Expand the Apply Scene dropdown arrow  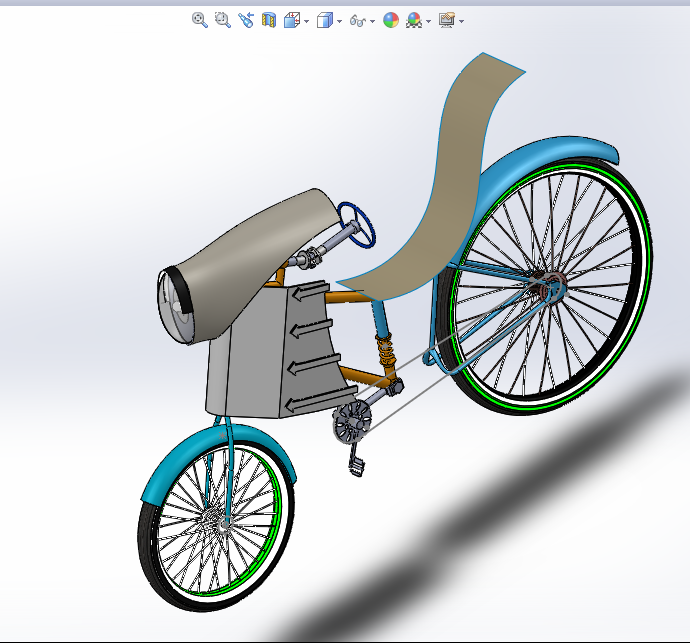pyautogui.click(x=429, y=21)
